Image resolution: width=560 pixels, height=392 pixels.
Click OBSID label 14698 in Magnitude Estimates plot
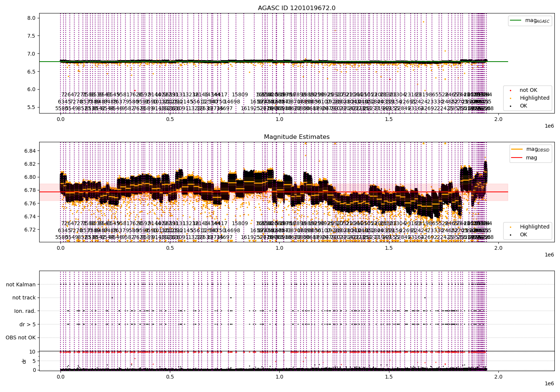point(232,230)
